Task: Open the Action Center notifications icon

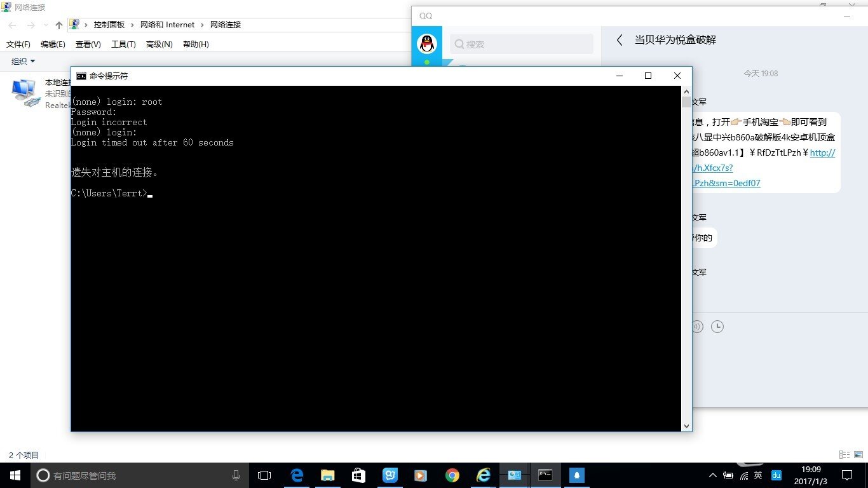Action: [x=847, y=475]
